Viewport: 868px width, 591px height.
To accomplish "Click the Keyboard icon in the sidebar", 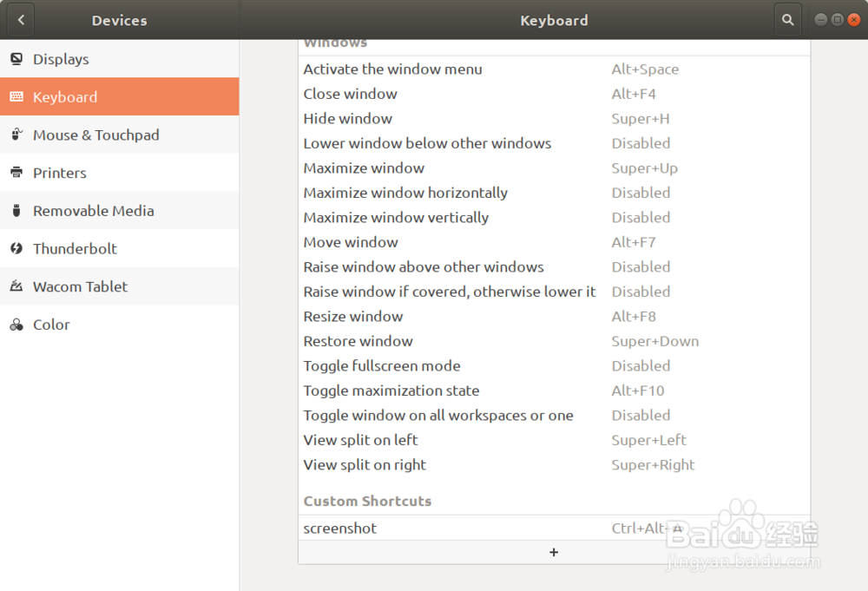I will pyautogui.click(x=16, y=97).
